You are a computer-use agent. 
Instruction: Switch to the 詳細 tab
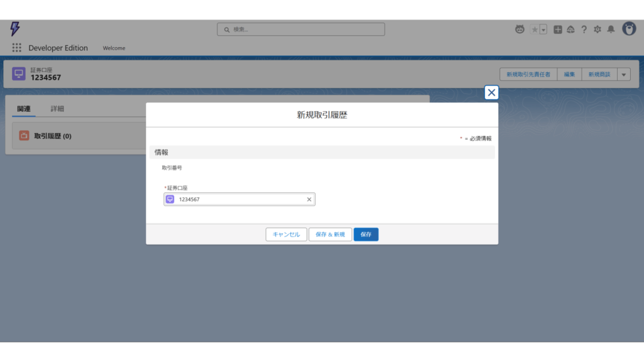[57, 109]
